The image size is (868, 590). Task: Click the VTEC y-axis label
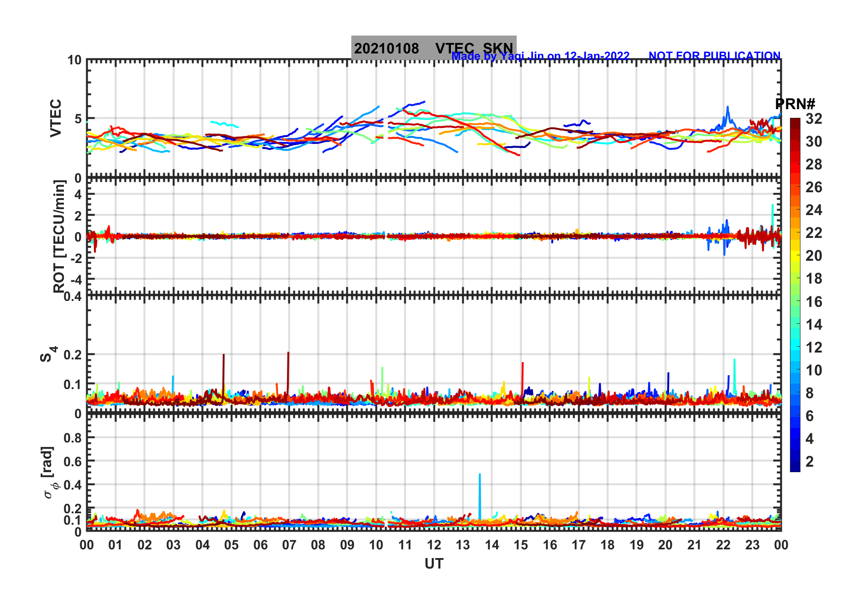[x=56, y=118]
